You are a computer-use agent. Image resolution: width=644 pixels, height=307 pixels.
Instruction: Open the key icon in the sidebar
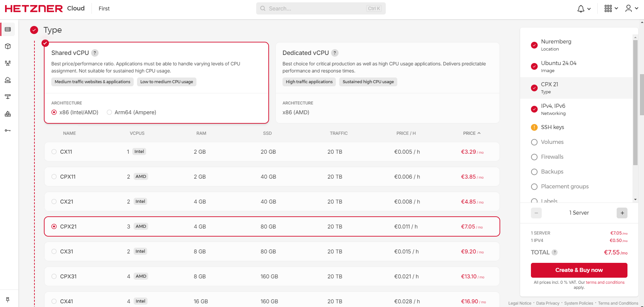click(x=8, y=131)
